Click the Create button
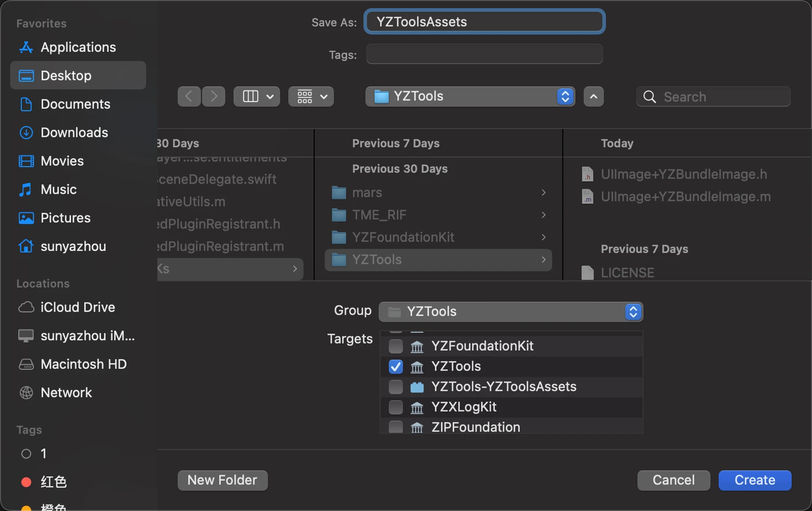This screenshot has width=812, height=511. click(x=755, y=480)
